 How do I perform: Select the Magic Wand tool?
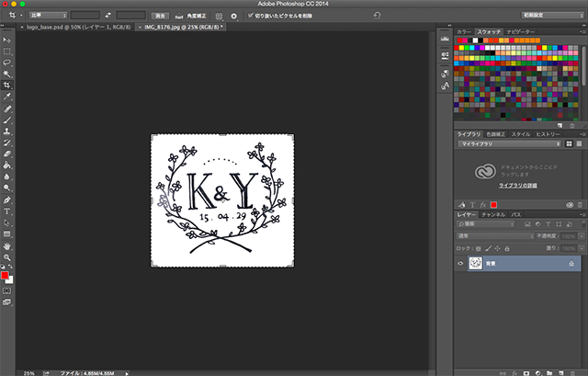pos(6,74)
